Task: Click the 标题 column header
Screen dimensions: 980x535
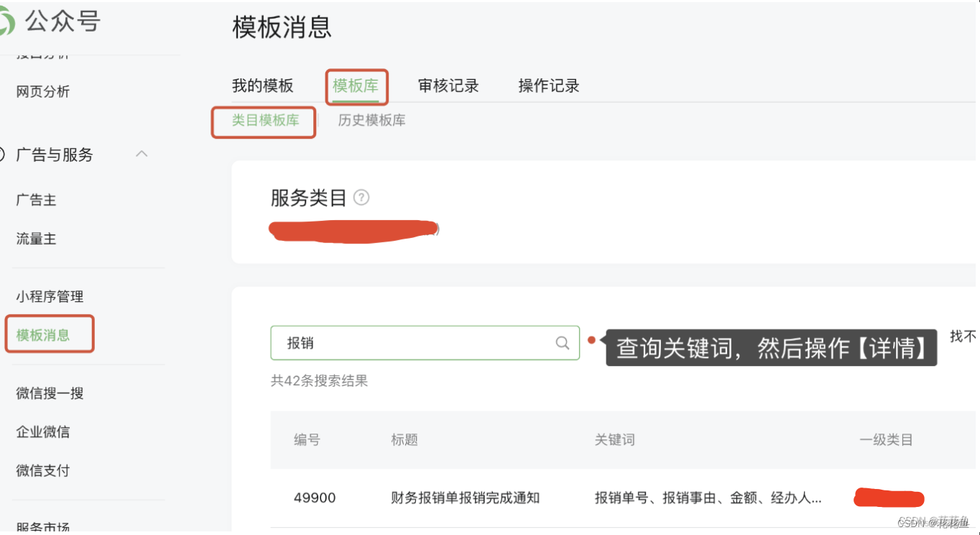Action: (405, 439)
